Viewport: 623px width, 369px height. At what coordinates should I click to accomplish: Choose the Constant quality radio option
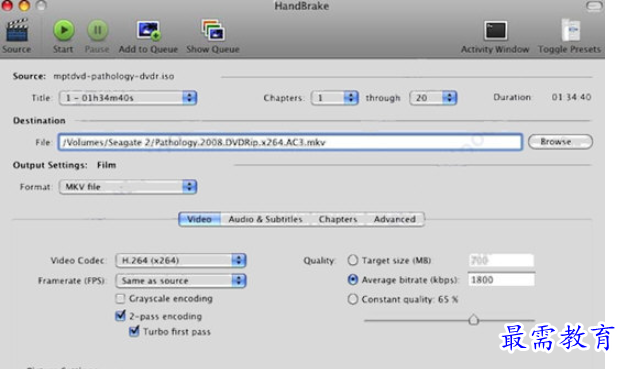pos(352,299)
